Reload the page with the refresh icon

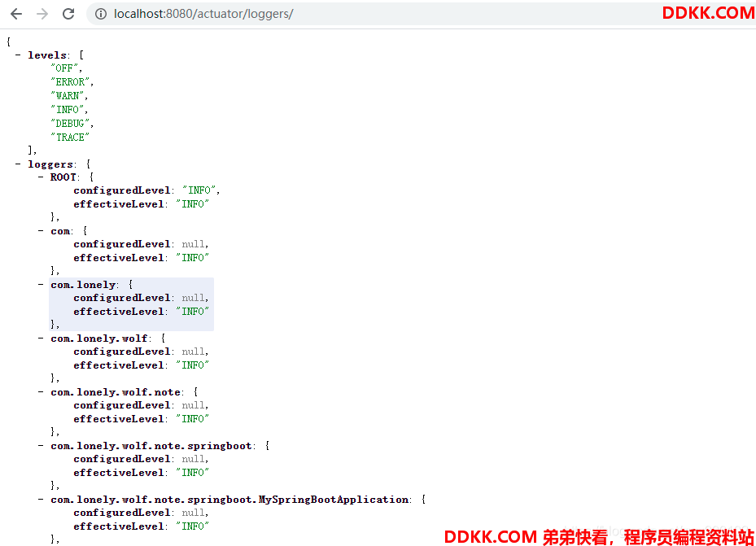tap(68, 14)
